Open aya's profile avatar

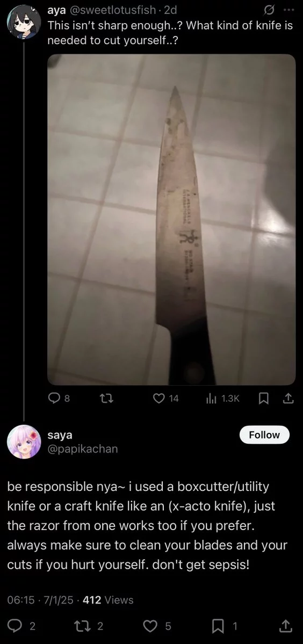coord(24,22)
